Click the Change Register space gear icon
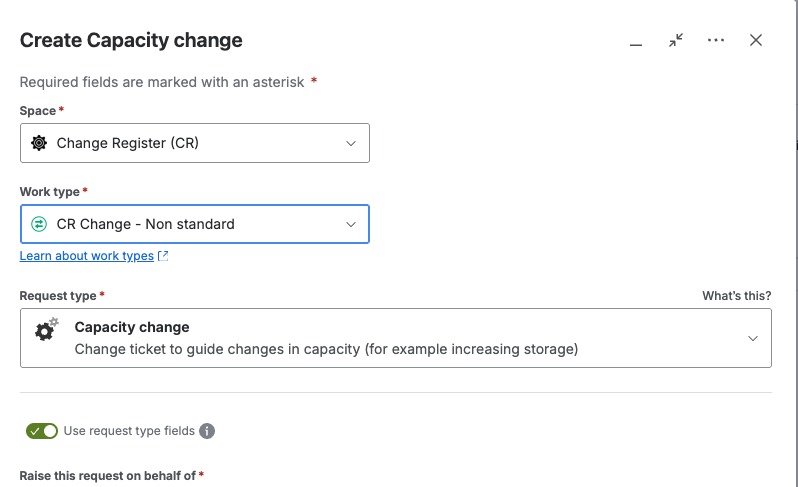Image resolution: width=798 pixels, height=487 pixels. click(x=39, y=143)
